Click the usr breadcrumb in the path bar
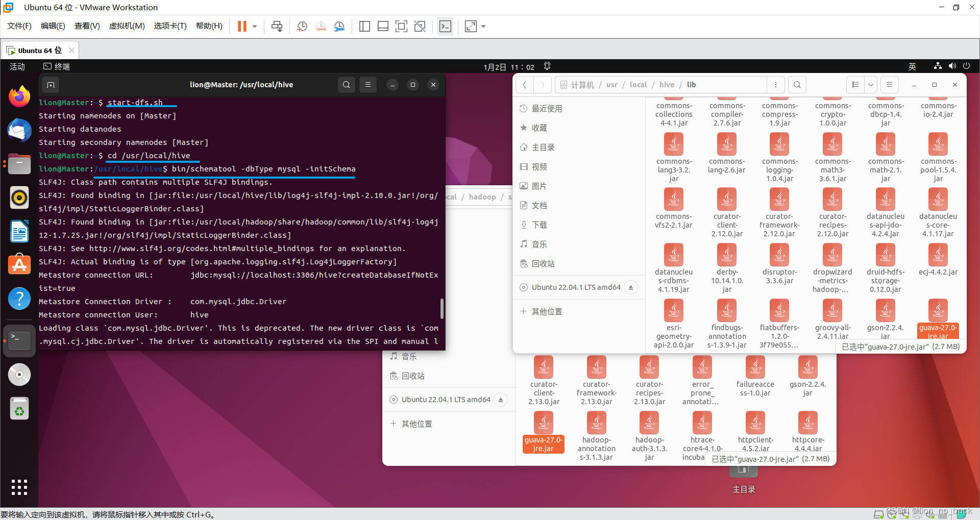980x520 pixels. (611, 85)
